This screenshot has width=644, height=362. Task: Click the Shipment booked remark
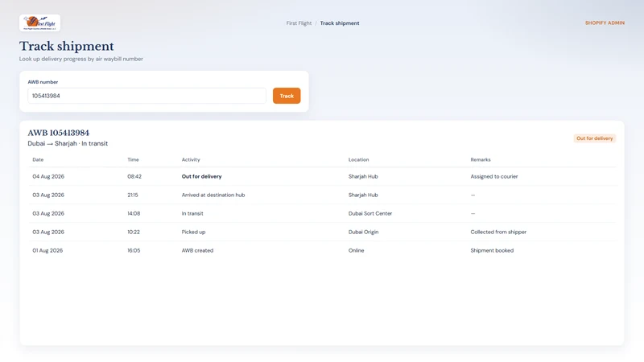pyautogui.click(x=492, y=250)
